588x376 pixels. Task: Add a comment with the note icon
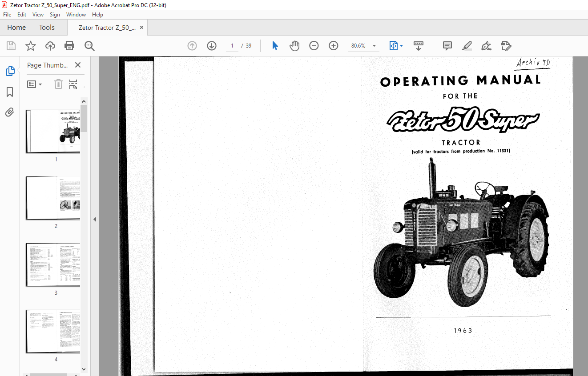pos(447,46)
